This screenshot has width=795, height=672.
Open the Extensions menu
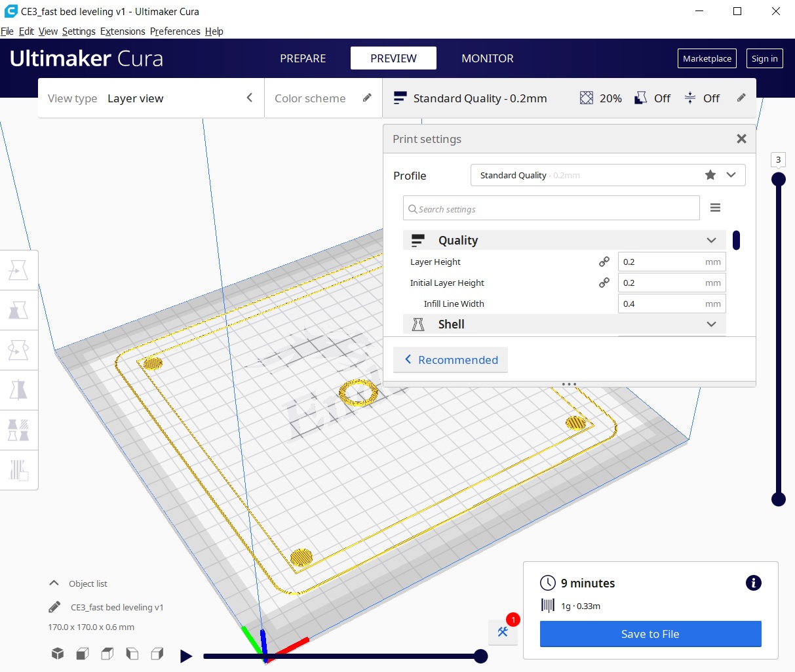coord(123,31)
